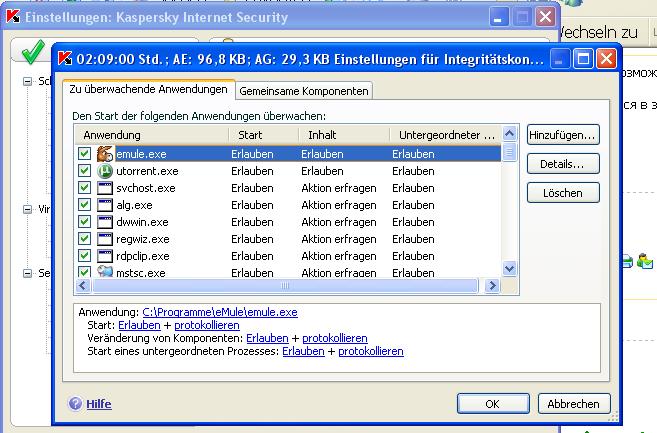Click the regwiz.exe window icon
This screenshot has height=433, width=657.
(106, 239)
